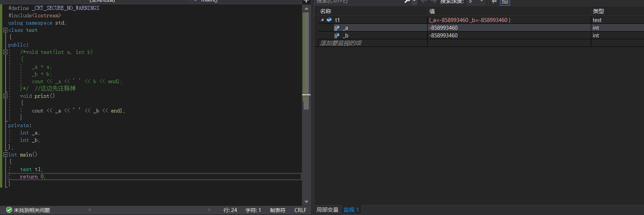Click the magnifier search icon in watch panel
This screenshot has width=644, height=215.
407,1
